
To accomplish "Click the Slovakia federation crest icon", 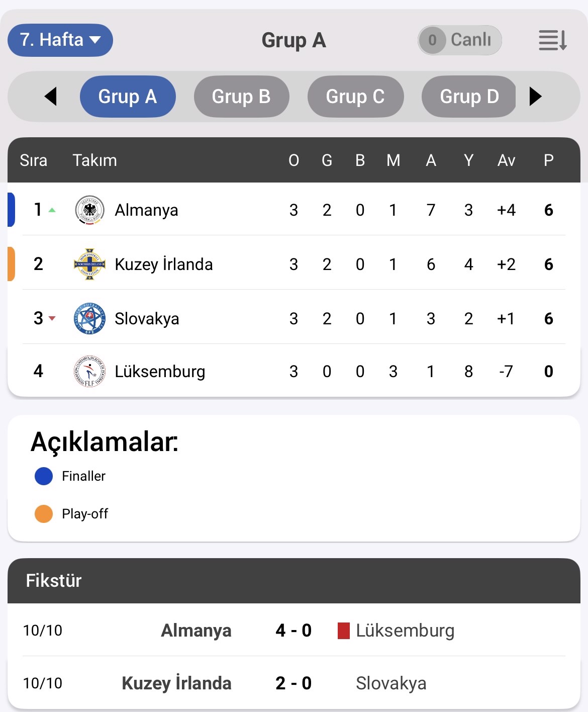I will click(x=89, y=318).
